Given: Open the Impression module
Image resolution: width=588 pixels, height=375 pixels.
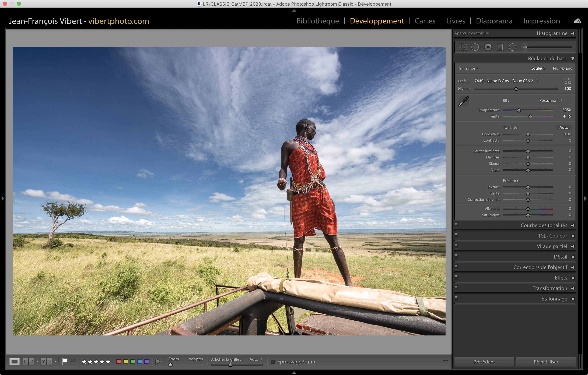Looking at the screenshot, I should [x=541, y=21].
